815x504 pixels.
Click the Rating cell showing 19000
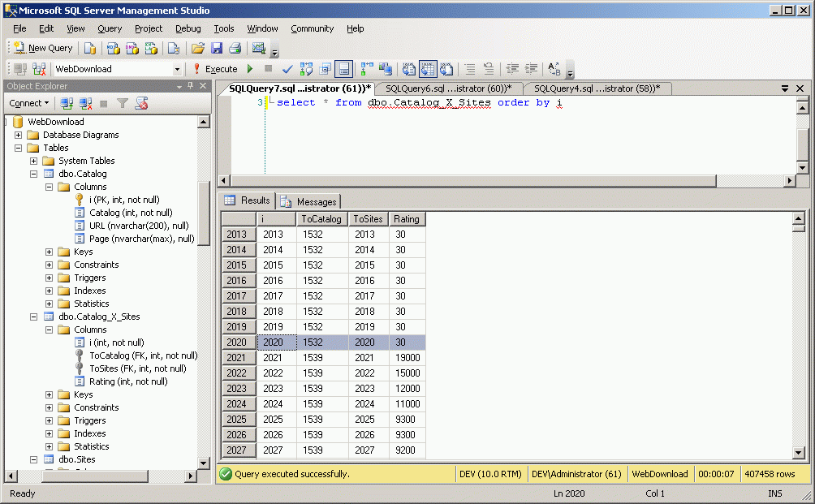(x=407, y=358)
